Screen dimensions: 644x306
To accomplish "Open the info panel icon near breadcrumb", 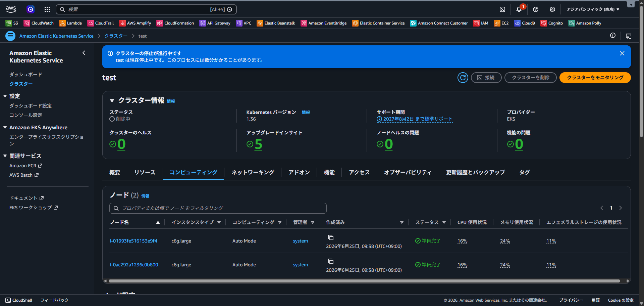I will pyautogui.click(x=613, y=35).
